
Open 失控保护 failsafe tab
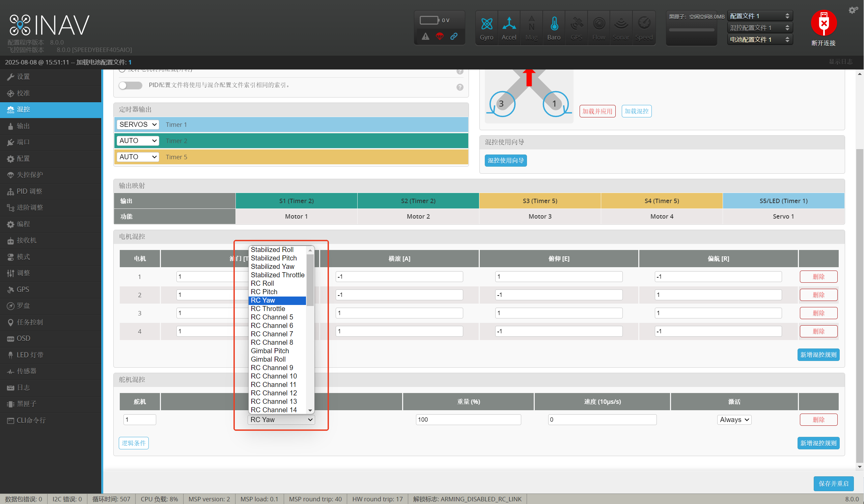(x=51, y=175)
